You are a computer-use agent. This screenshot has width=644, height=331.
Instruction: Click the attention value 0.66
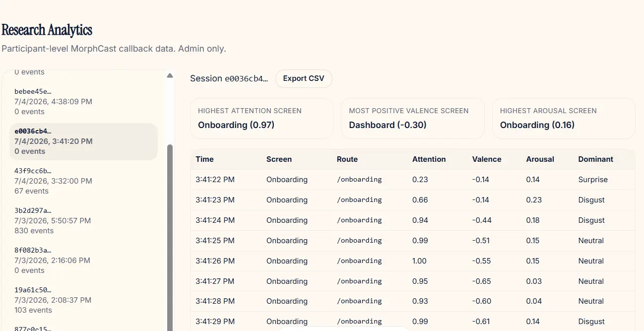tap(420, 200)
